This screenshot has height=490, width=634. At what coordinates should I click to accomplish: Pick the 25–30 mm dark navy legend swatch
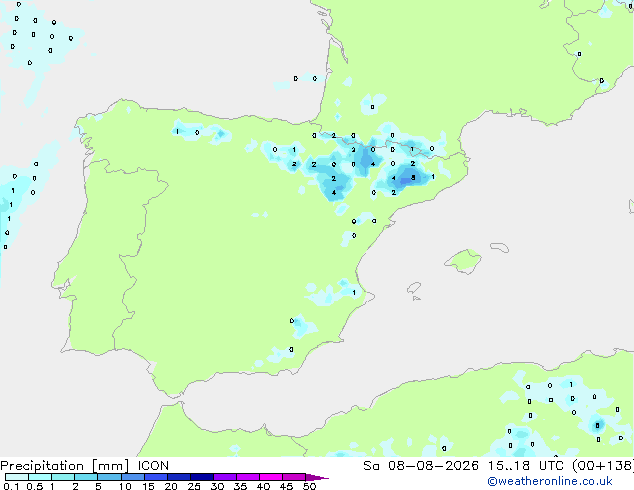201,477
